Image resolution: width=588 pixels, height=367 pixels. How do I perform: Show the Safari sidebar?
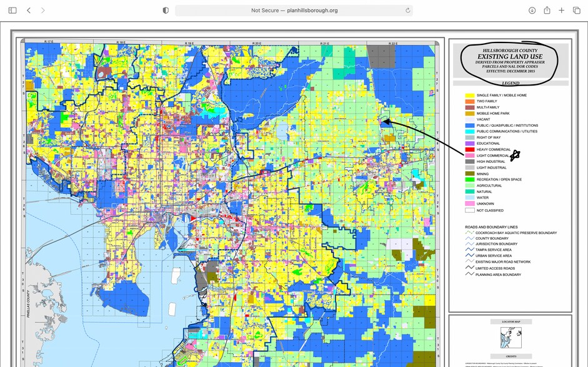click(x=12, y=11)
